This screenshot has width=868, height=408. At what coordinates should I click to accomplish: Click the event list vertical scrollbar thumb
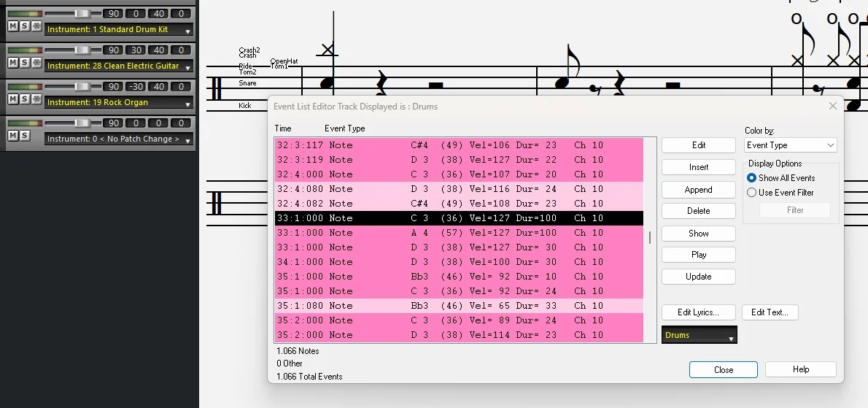pyautogui.click(x=650, y=237)
